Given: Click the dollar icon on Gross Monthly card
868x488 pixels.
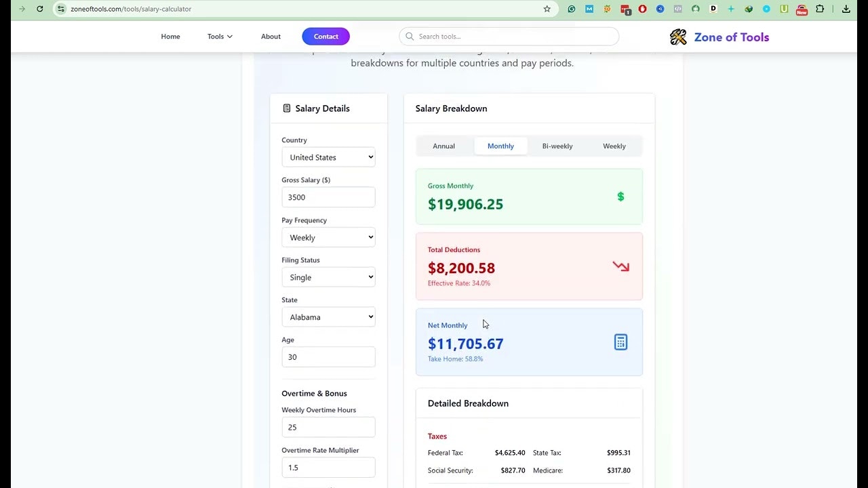Looking at the screenshot, I should point(620,197).
